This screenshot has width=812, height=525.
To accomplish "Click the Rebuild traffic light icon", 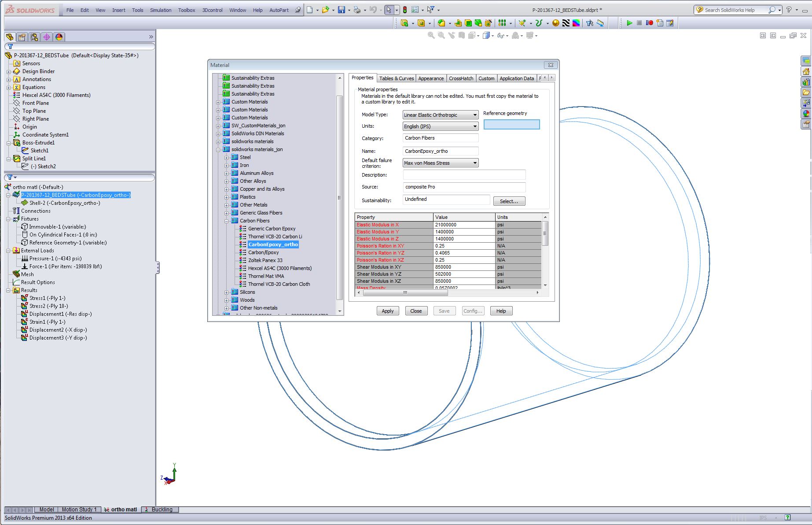I will pos(405,10).
